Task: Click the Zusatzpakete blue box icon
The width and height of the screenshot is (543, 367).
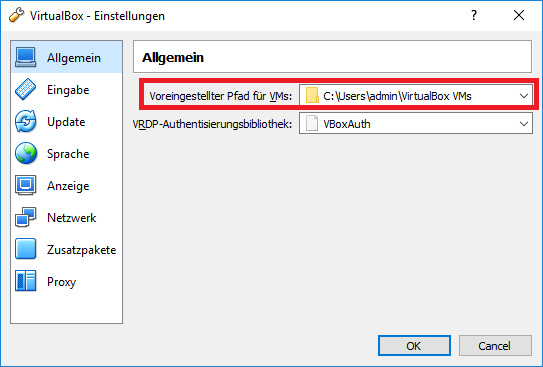Action: [x=25, y=249]
